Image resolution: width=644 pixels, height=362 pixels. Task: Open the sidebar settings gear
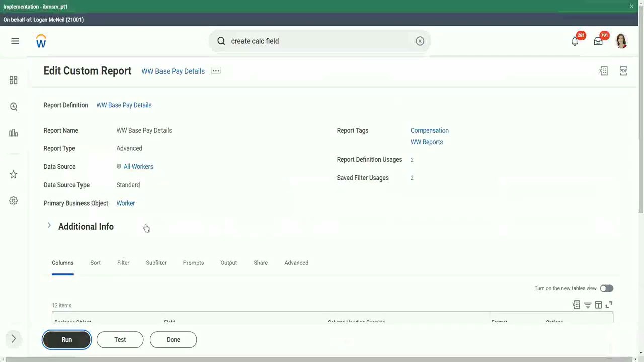[14, 201]
